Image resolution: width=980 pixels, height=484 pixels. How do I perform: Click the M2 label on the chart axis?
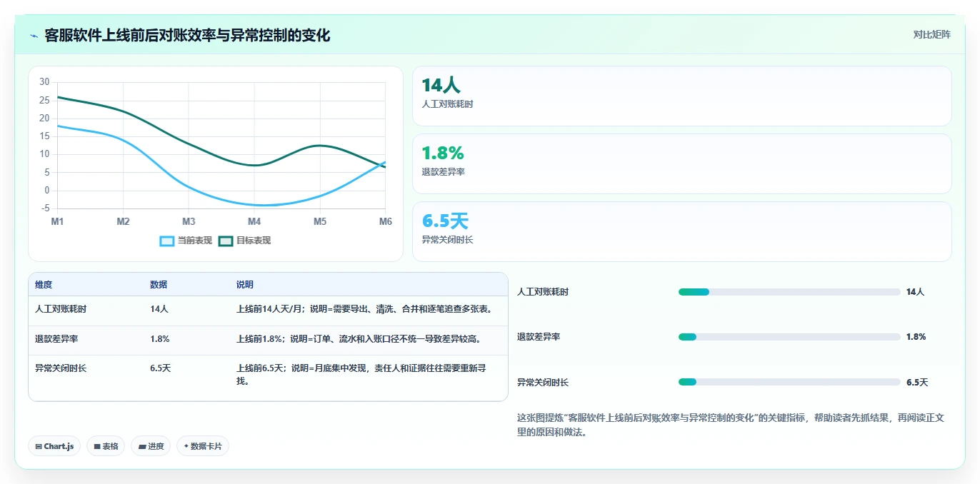123,222
